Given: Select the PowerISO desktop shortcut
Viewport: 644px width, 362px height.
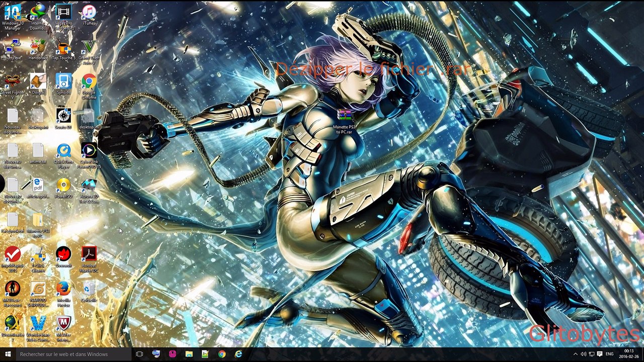Looking at the screenshot, I should coord(63,188).
